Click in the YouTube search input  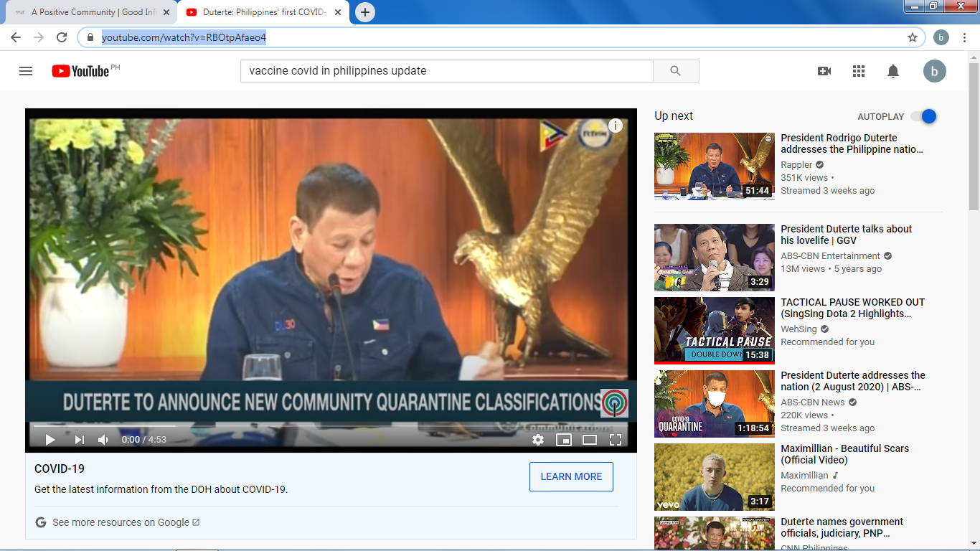coord(447,71)
